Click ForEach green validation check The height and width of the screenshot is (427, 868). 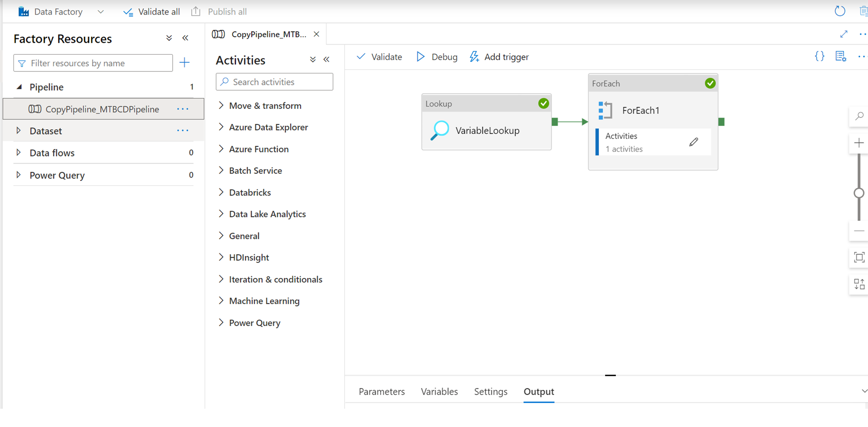pos(710,83)
